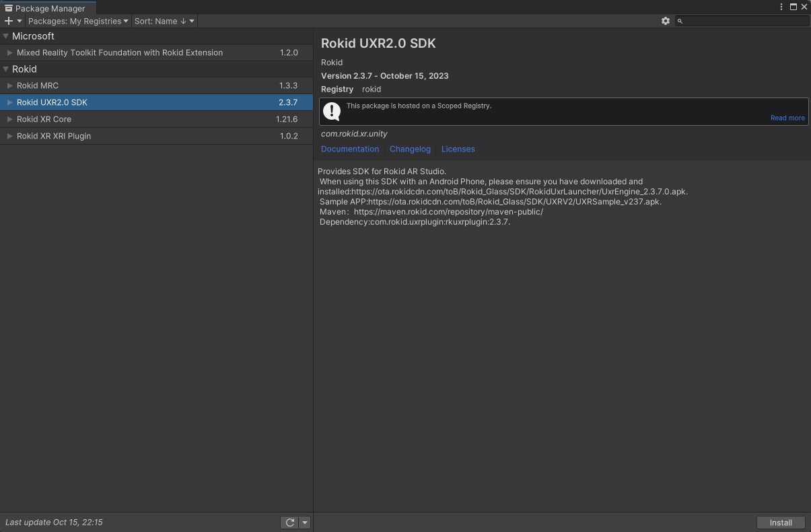The image size is (811, 532).
Task: Click the refresh package list icon
Action: (x=289, y=523)
